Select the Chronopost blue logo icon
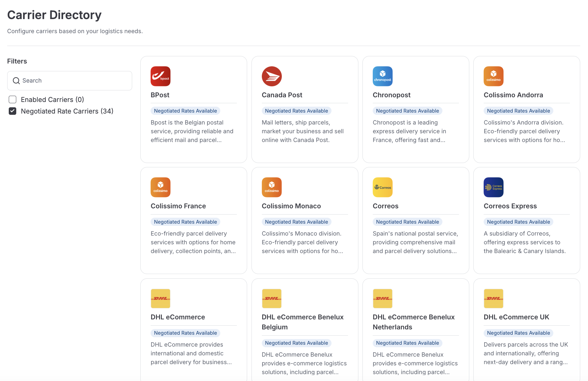 click(x=382, y=76)
